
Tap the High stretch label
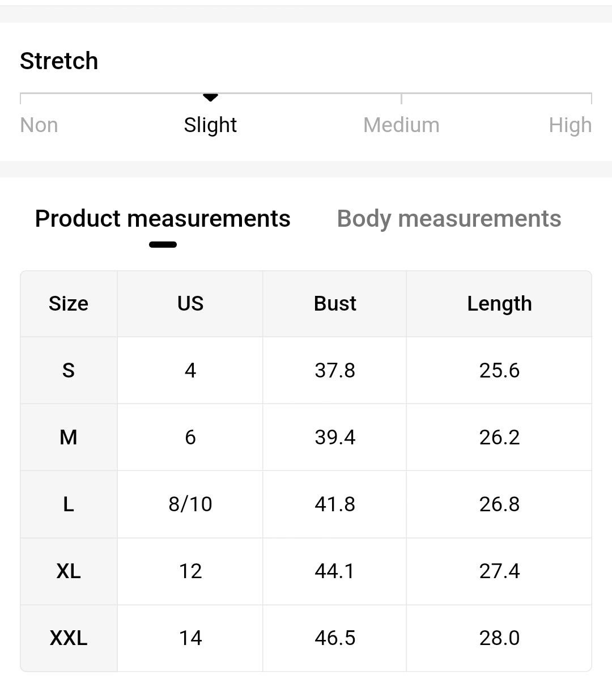pos(569,125)
